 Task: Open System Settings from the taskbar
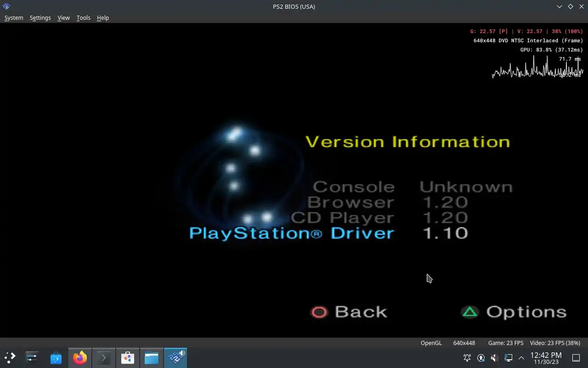32,357
